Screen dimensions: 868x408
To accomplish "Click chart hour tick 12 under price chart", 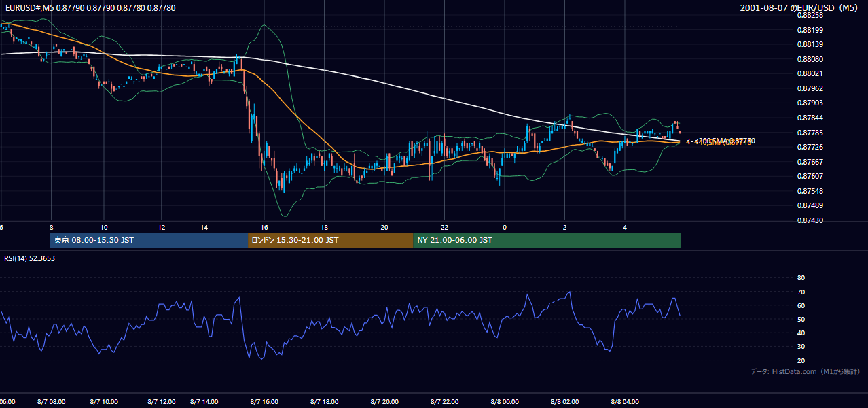I will pyautogui.click(x=161, y=227).
